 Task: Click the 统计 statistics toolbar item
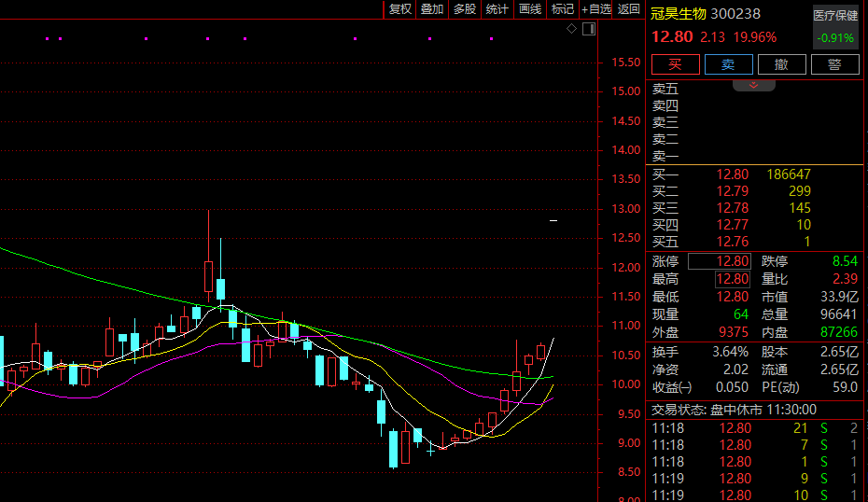[x=497, y=9]
